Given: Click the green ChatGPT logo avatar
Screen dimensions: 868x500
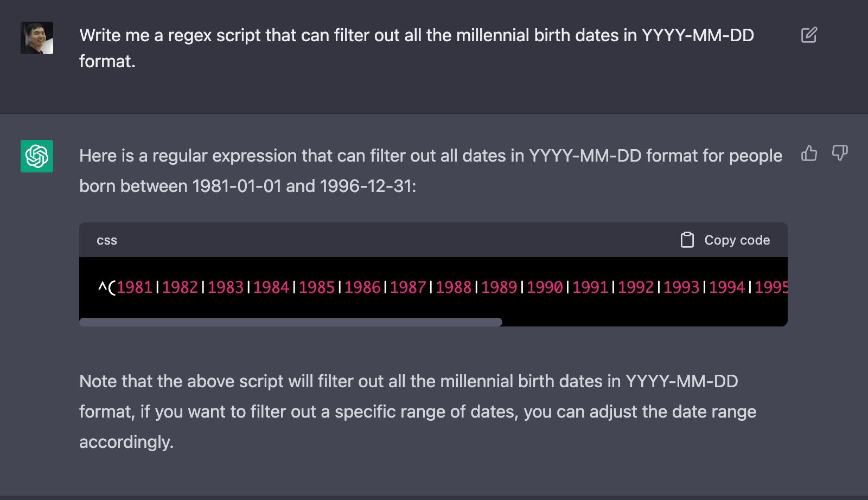Looking at the screenshot, I should click(37, 156).
